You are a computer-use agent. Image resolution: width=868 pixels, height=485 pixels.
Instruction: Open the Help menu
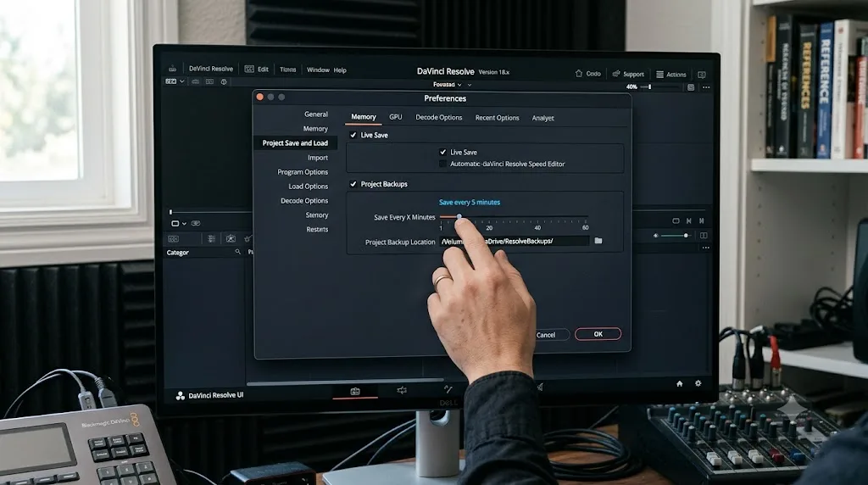coord(340,70)
